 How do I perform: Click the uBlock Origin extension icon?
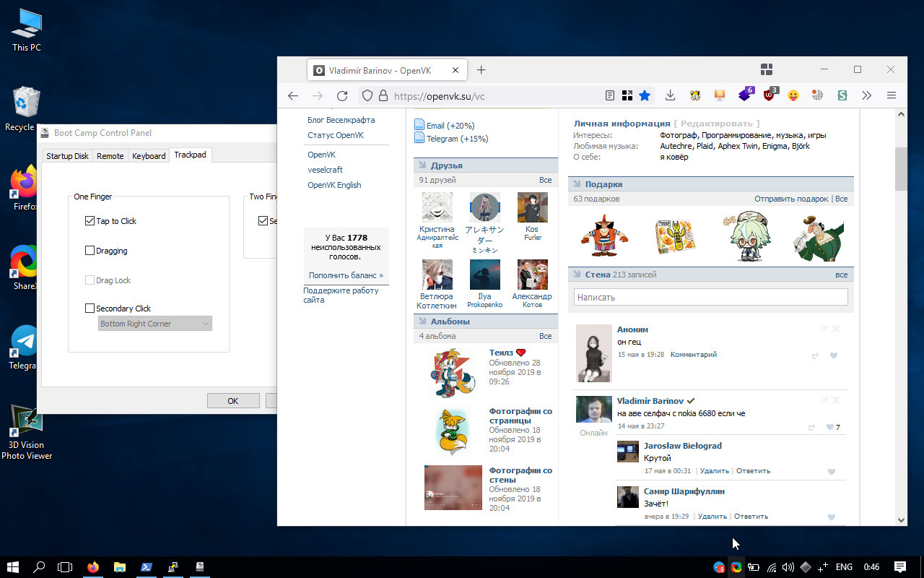770,95
